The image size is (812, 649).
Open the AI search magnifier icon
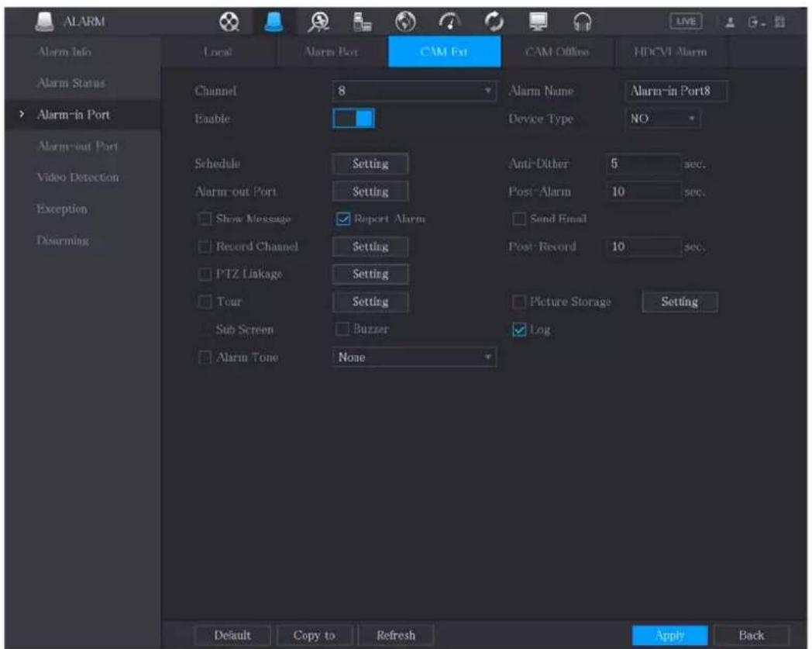pyautogui.click(x=318, y=22)
